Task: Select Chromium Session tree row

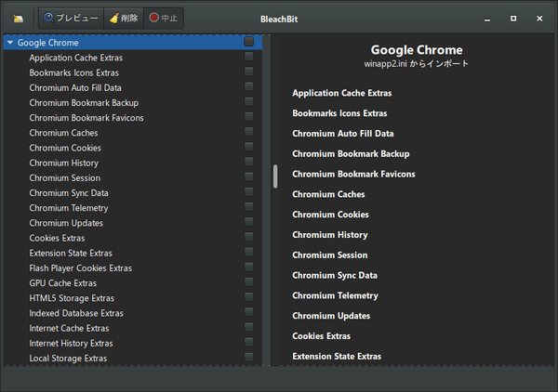Action: tap(133, 178)
